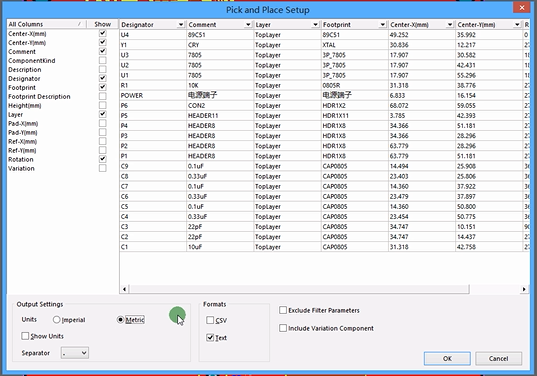The width and height of the screenshot is (537, 376).
Task: Click the 10uF comment cell
Action: pyautogui.click(x=220, y=247)
